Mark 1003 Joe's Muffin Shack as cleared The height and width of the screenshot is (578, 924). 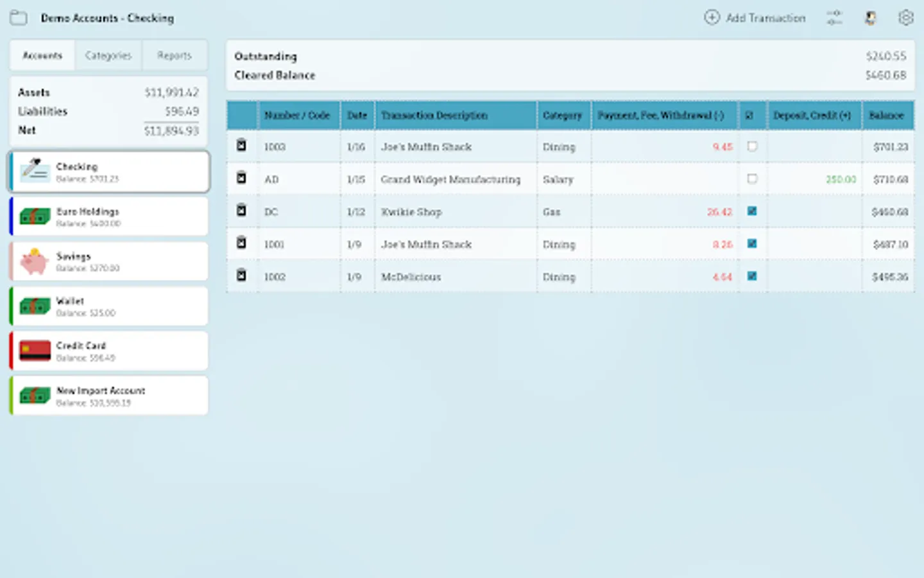point(752,146)
